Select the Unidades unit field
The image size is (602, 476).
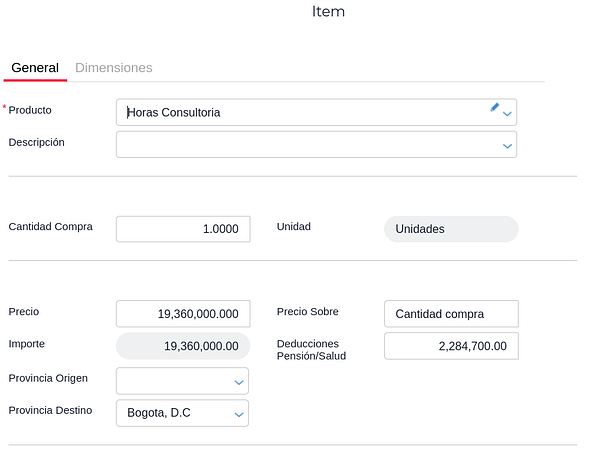(x=451, y=229)
